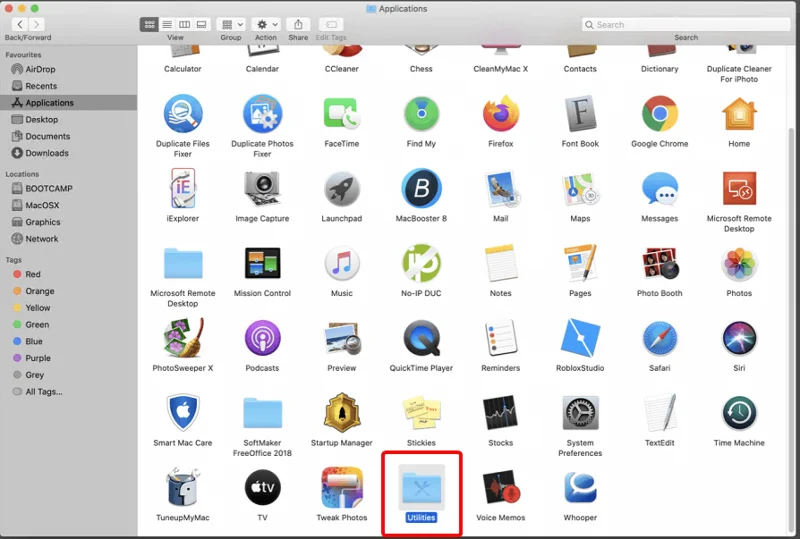Screen dimensions: 800x539
Task: Open MacBooster 8
Action: pyautogui.click(x=421, y=188)
